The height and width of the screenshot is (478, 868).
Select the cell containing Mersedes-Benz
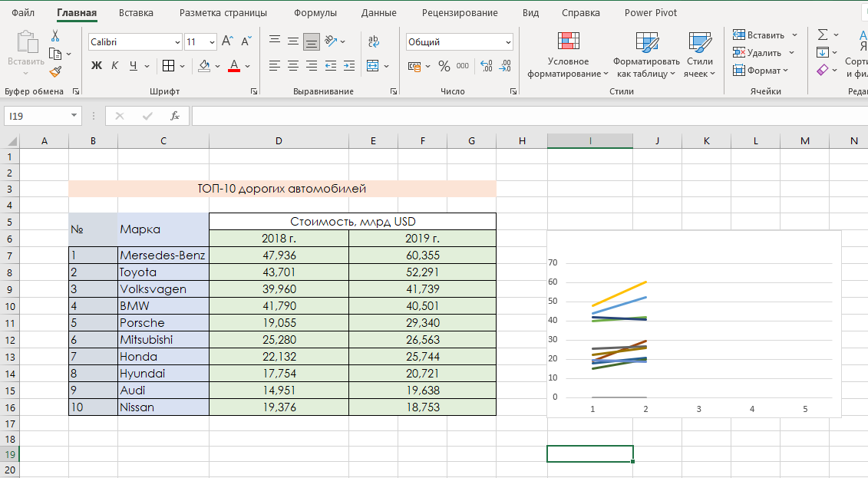(x=163, y=255)
